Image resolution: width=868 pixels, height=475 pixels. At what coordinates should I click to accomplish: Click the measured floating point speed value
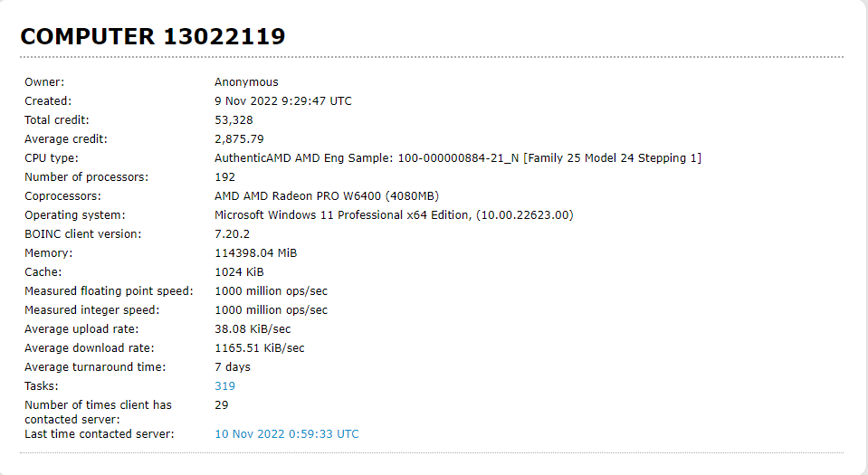tap(271, 291)
